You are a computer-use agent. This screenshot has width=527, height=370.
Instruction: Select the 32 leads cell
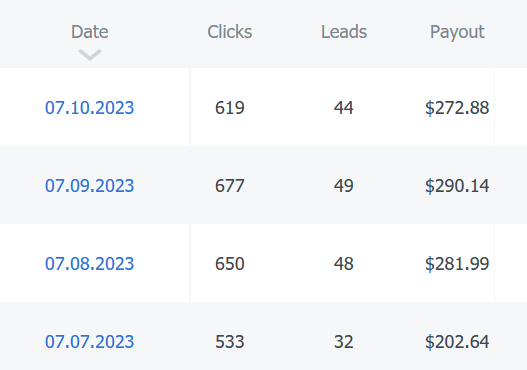click(x=343, y=342)
